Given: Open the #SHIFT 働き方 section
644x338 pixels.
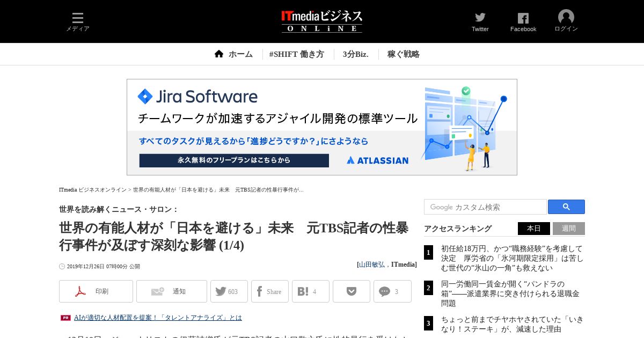Looking at the screenshot, I should click(297, 54).
